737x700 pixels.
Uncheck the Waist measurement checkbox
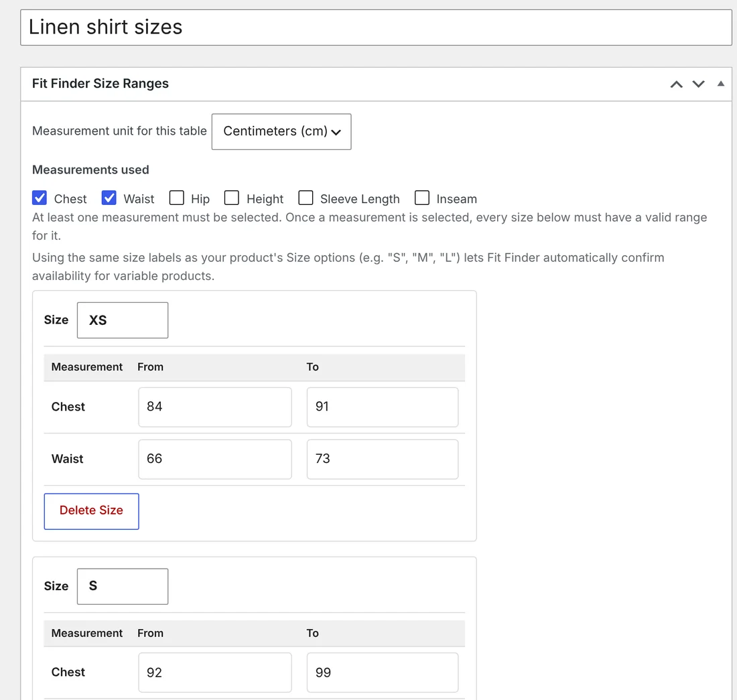[x=109, y=198]
